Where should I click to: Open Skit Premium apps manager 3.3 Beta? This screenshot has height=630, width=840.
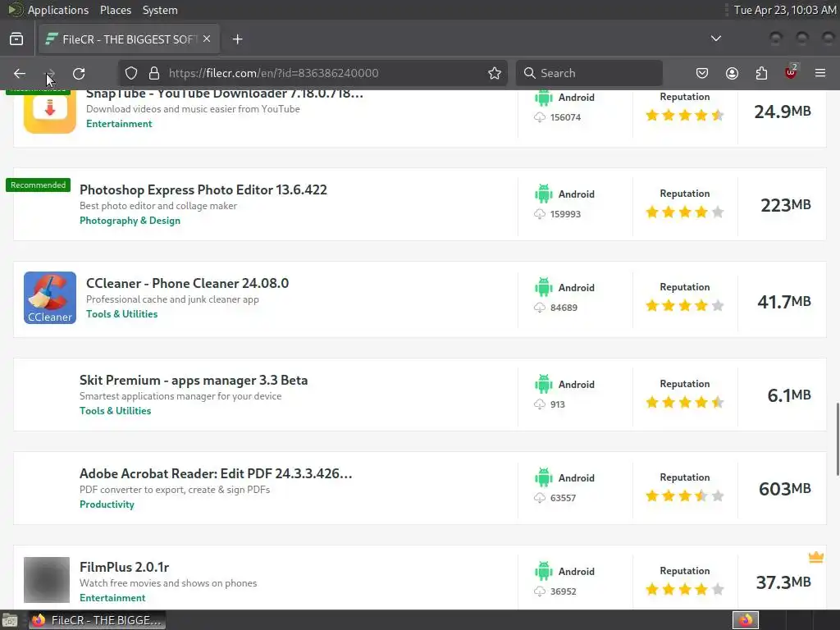pyautogui.click(x=194, y=381)
